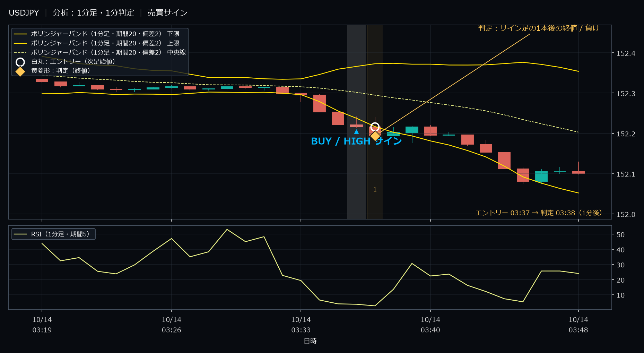Click the grey shaded signal bar band

coord(356,122)
